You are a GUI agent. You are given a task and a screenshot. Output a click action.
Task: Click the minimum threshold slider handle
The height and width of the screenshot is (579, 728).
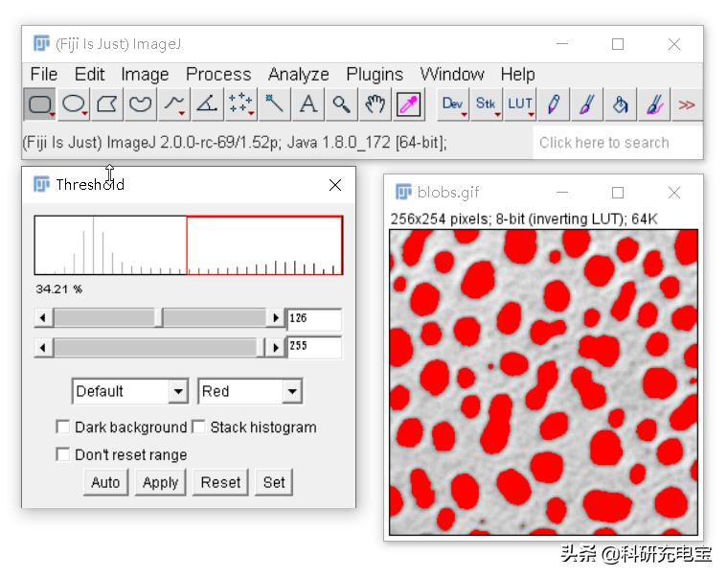[x=160, y=318]
